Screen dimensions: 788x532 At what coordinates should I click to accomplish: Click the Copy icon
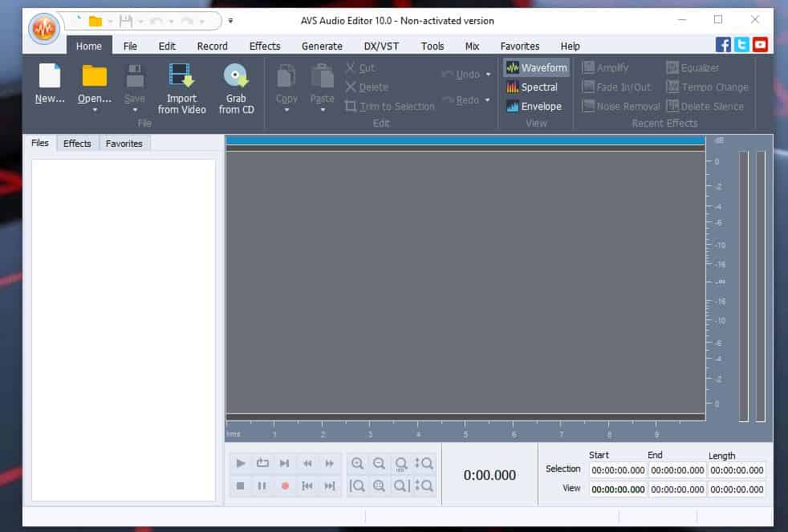pyautogui.click(x=286, y=76)
